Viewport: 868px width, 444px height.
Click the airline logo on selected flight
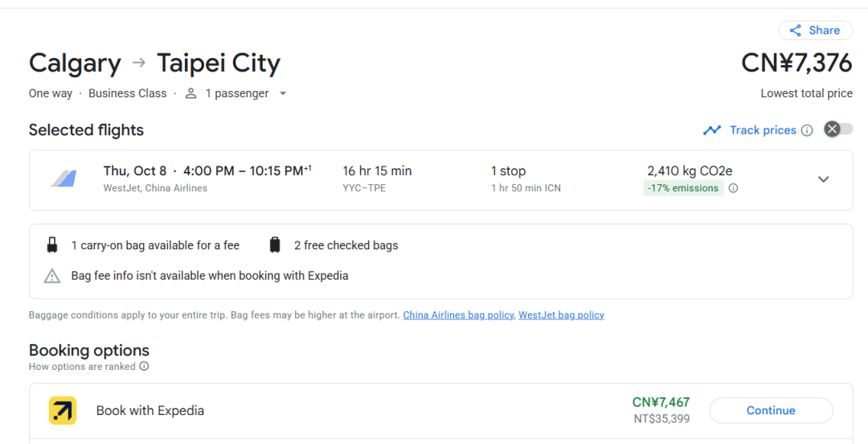coord(63,179)
